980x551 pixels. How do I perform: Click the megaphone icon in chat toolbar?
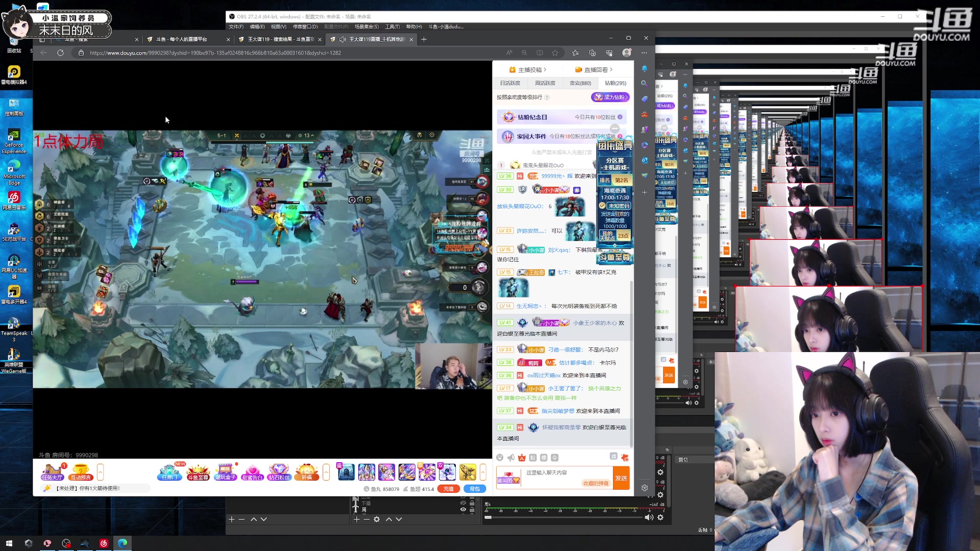[510, 458]
